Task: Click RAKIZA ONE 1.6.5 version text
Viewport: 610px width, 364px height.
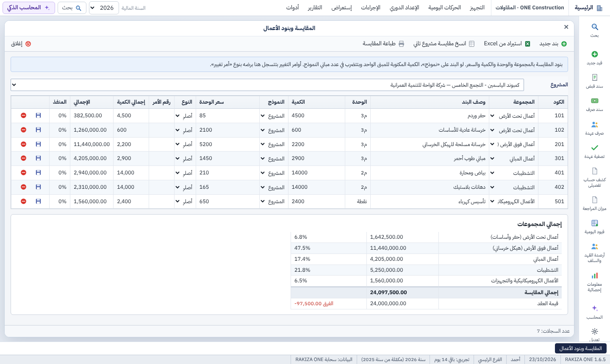Action: coord(585,359)
